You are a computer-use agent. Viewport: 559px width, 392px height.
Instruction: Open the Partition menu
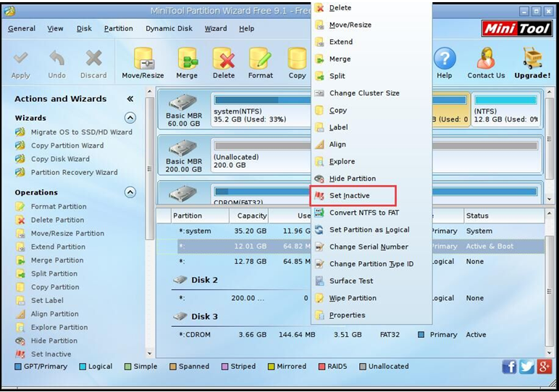tap(118, 28)
